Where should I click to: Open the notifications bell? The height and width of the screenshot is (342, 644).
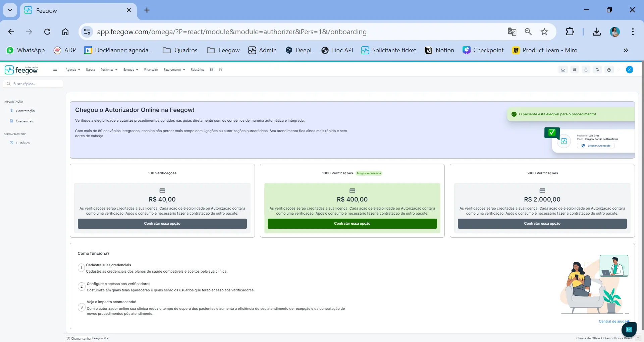pyautogui.click(x=586, y=70)
